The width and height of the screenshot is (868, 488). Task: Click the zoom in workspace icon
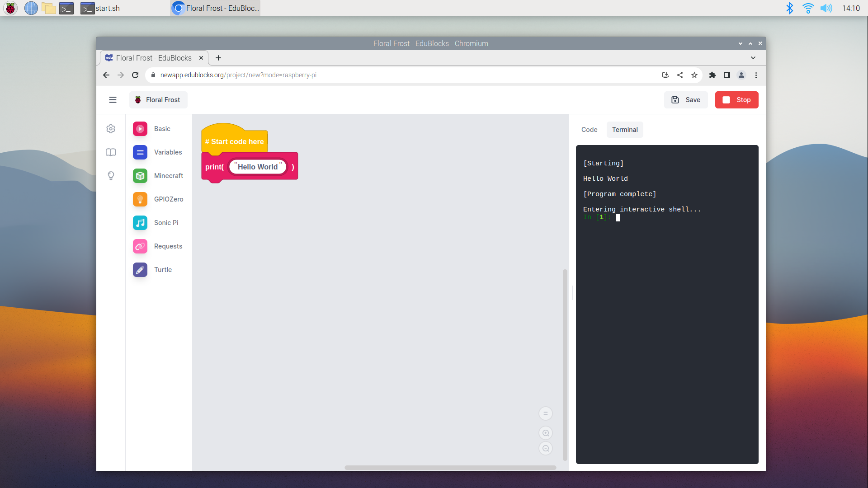[x=546, y=433]
